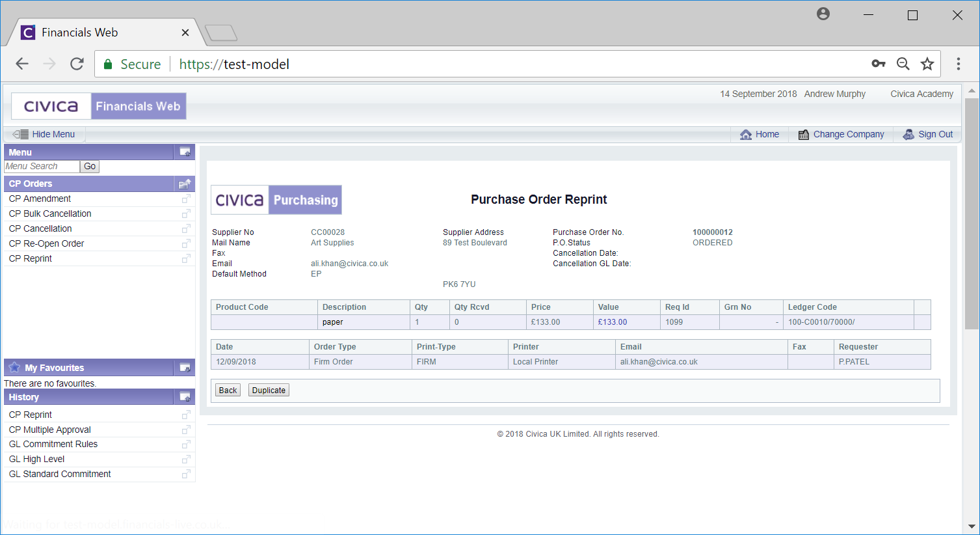The width and height of the screenshot is (980, 535).
Task: Open GL High Level from History
Action: point(37,459)
